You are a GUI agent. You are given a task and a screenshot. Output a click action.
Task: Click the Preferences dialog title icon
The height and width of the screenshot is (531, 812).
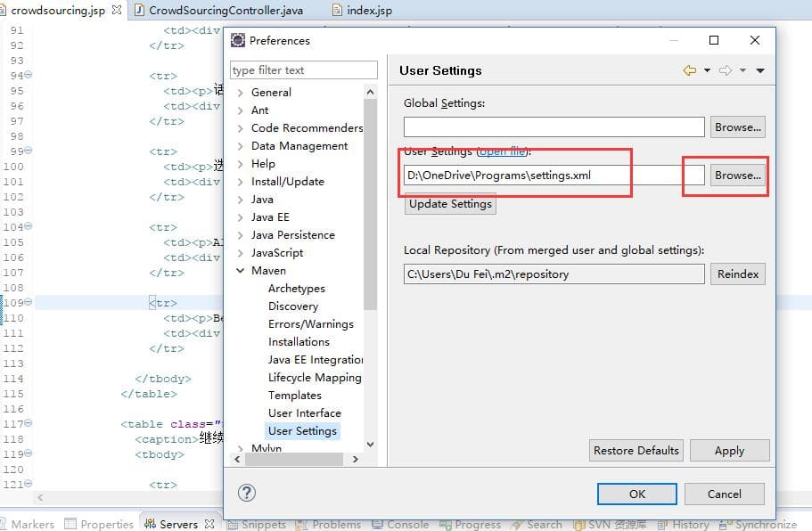tap(238, 40)
